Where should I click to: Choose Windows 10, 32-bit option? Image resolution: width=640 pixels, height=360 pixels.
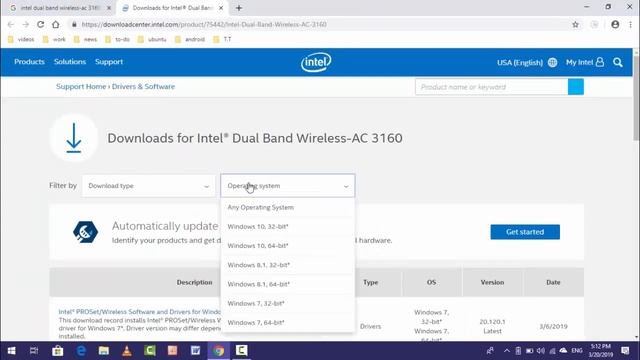[x=288, y=227]
